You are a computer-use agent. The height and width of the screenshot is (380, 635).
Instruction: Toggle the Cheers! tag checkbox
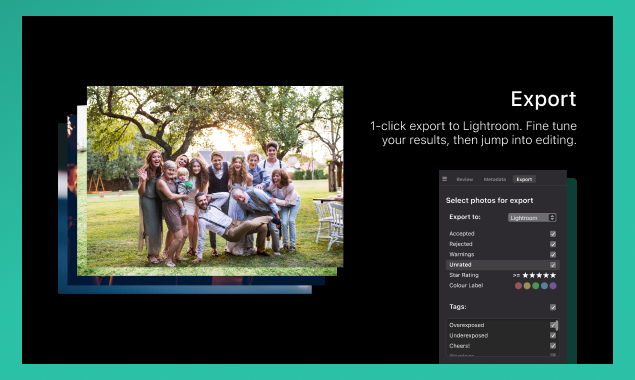[553, 346]
